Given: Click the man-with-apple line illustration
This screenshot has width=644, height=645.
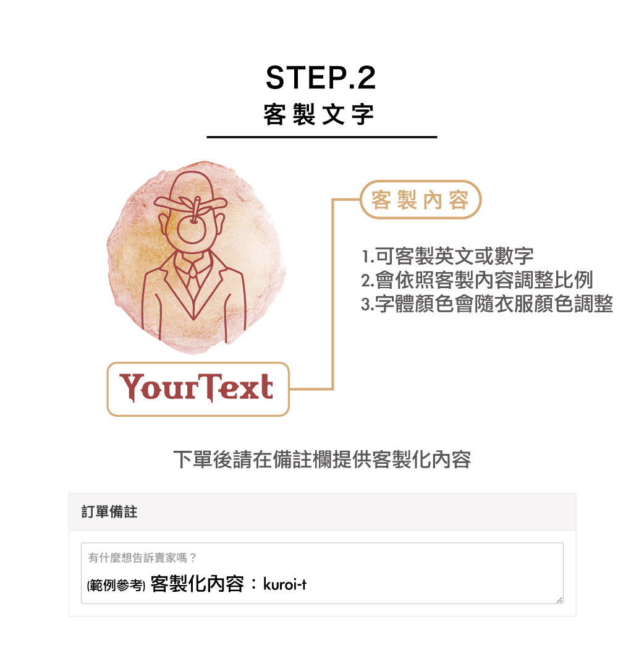Looking at the screenshot, I should 193,256.
